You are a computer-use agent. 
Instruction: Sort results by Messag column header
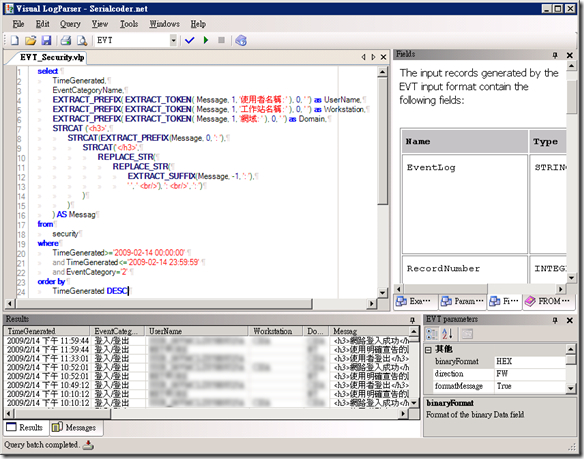(x=369, y=331)
